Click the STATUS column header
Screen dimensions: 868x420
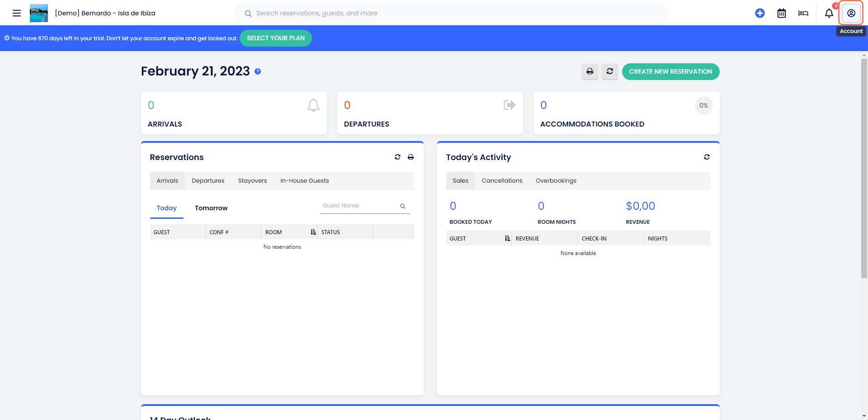(345, 232)
